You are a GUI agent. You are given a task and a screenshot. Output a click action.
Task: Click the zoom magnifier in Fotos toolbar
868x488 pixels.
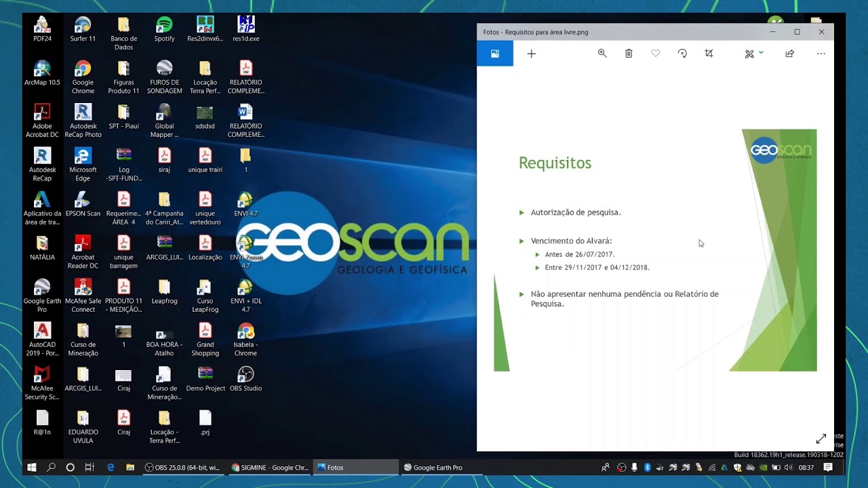point(602,54)
